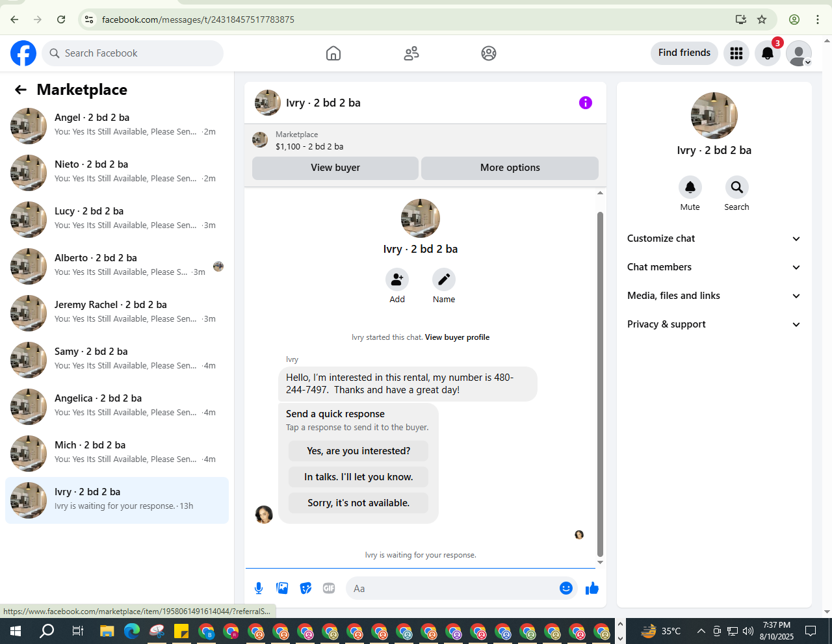
Task: Send 'In talks. I'll let you know.' response
Action: [x=359, y=477]
